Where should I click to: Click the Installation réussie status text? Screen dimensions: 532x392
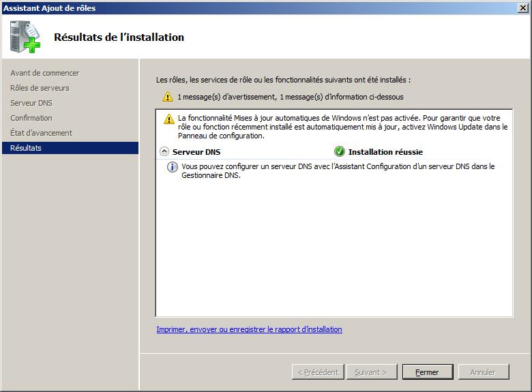[x=385, y=152]
